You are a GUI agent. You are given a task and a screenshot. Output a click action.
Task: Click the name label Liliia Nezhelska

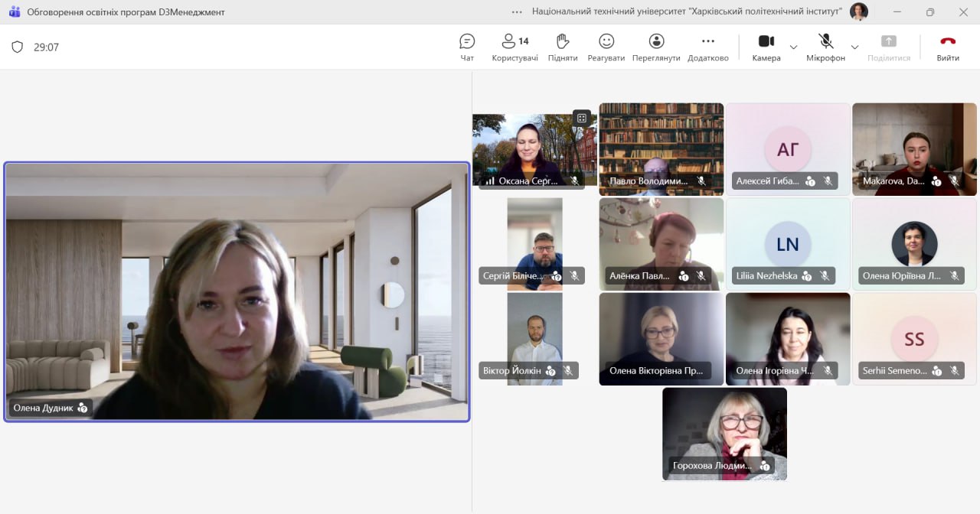pos(766,276)
